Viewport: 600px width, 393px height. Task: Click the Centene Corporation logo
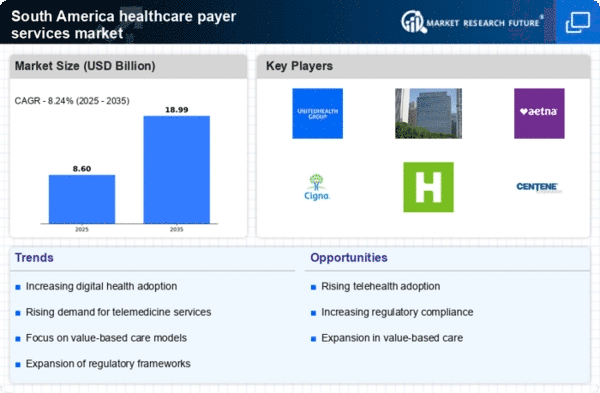[x=539, y=188]
